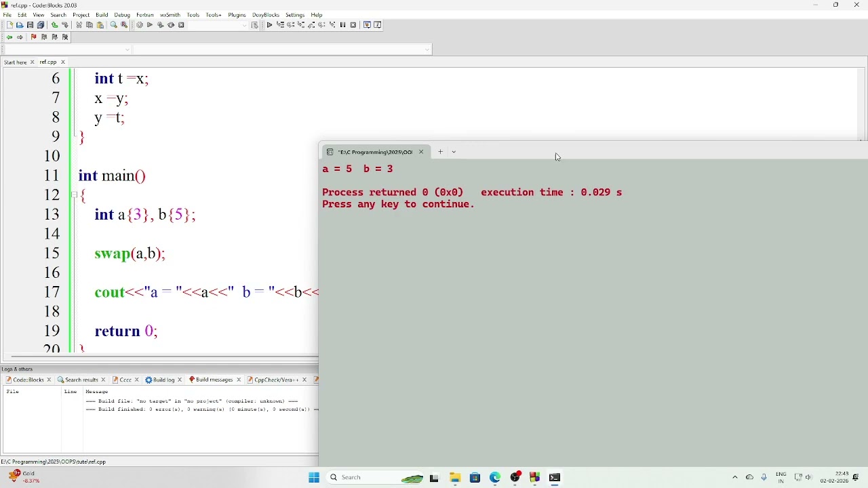The width and height of the screenshot is (868, 488).
Task: Close the Cccc log tab
Action: pyautogui.click(x=137, y=382)
